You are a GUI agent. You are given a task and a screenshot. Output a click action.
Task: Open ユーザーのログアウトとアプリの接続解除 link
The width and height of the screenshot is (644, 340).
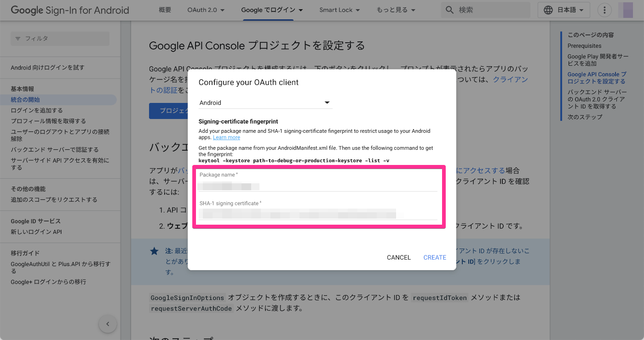click(60, 135)
